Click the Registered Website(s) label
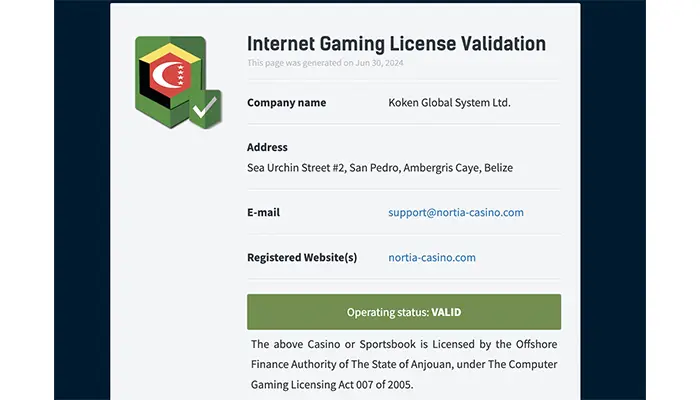This screenshot has height=400, width=700. (302, 258)
